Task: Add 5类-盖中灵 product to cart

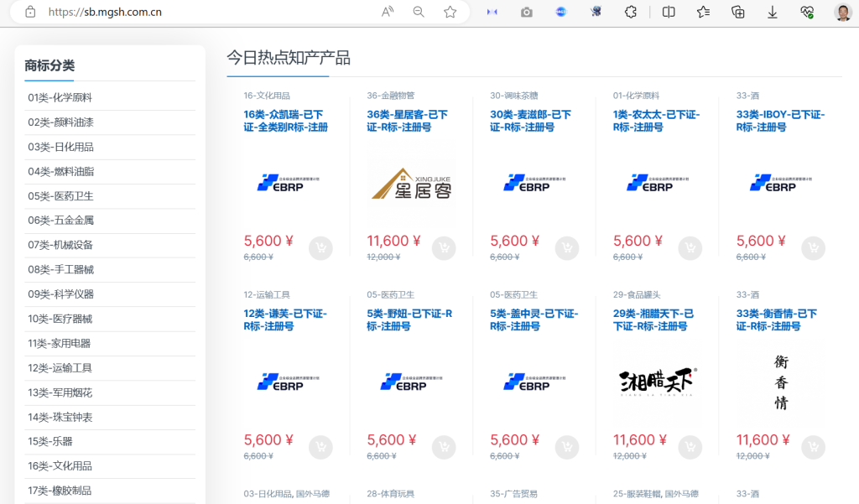Action: coord(567,447)
